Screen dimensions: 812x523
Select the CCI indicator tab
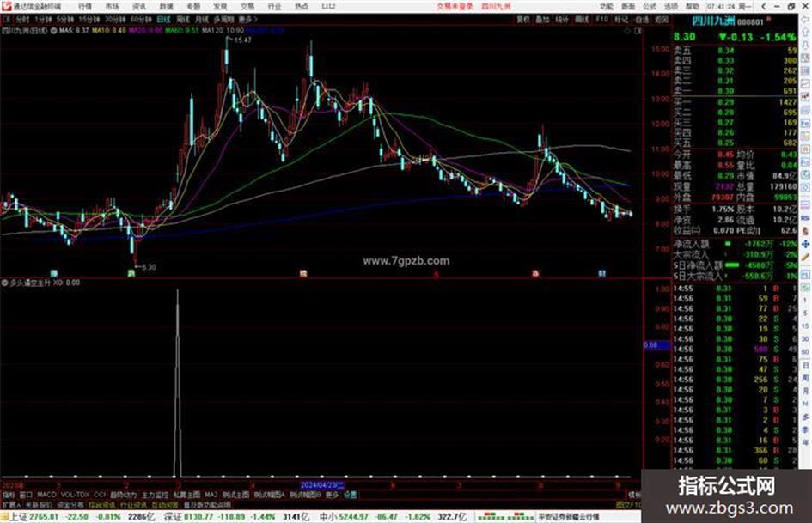tap(100, 495)
